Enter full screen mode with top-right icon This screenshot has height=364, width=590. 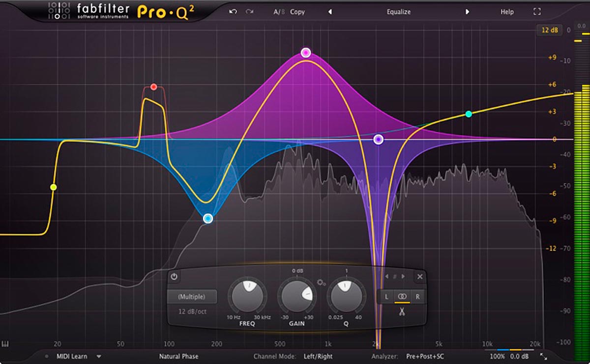[537, 12]
